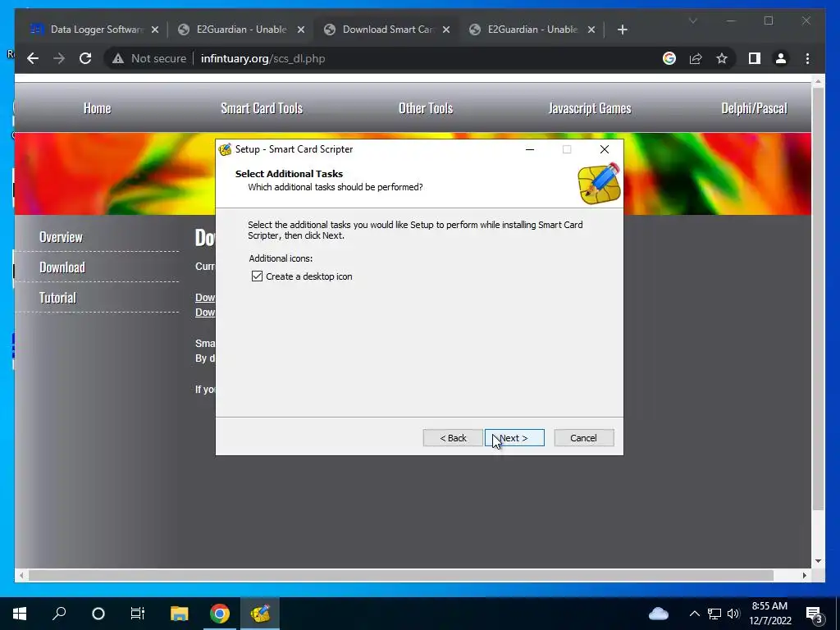The image size is (840, 630).
Task: Open Windows search from taskbar
Action: click(59, 614)
